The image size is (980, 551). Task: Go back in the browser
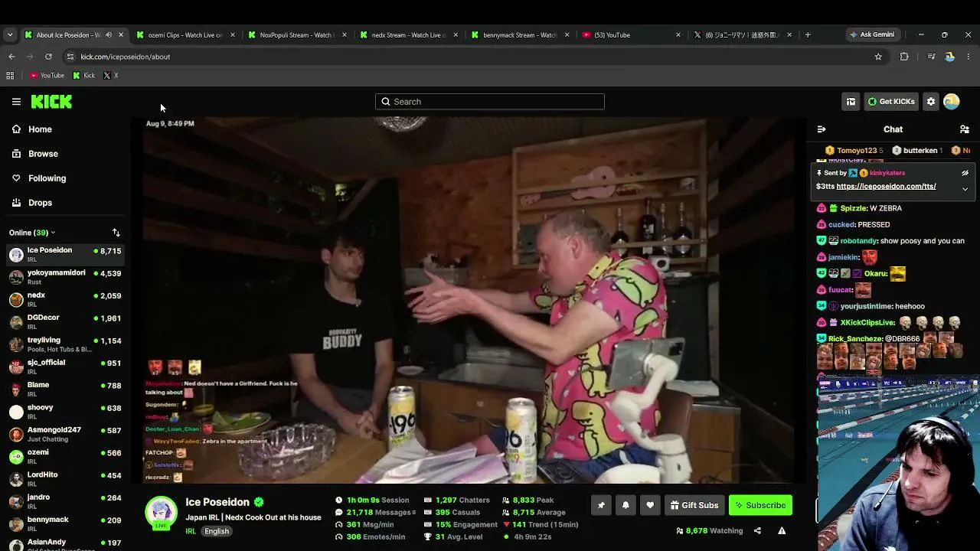click(11, 57)
